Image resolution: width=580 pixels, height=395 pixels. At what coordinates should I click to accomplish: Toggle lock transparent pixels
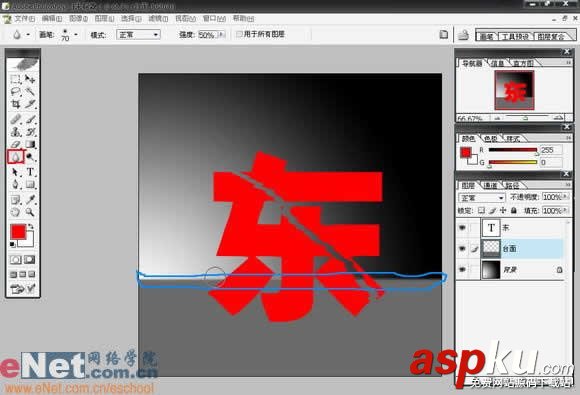pos(481,210)
